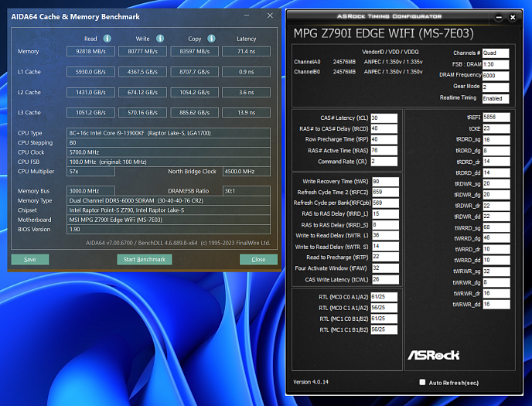Click the Write Recovery Time (tWR) field

tap(385, 182)
